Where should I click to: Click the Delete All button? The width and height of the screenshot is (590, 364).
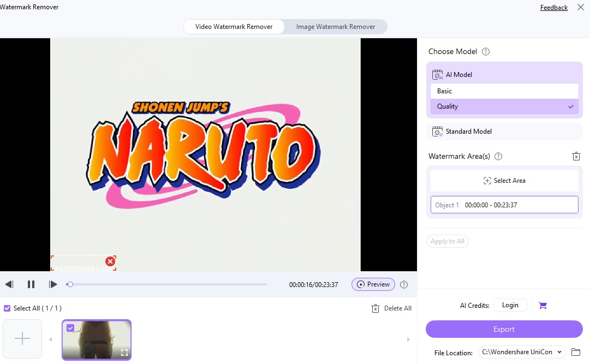[391, 308]
